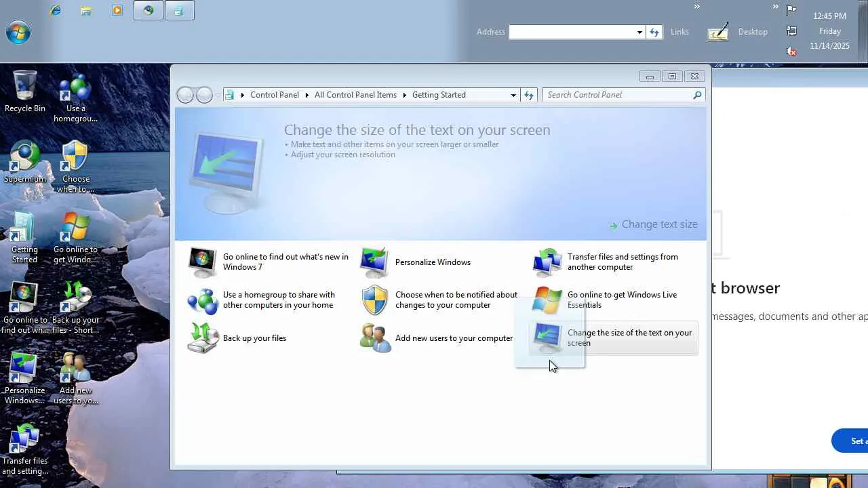Click the Control Panel address bar icon
This screenshot has width=868, height=488.
230,95
